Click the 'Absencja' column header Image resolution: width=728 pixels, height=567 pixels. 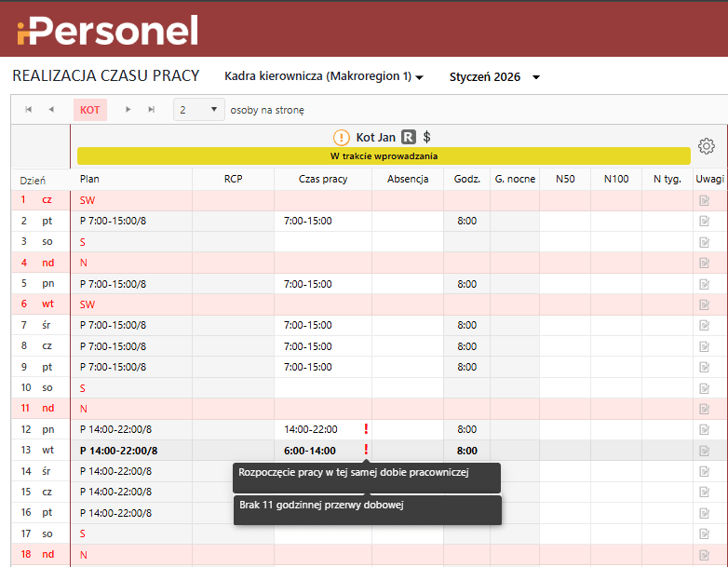(x=408, y=179)
